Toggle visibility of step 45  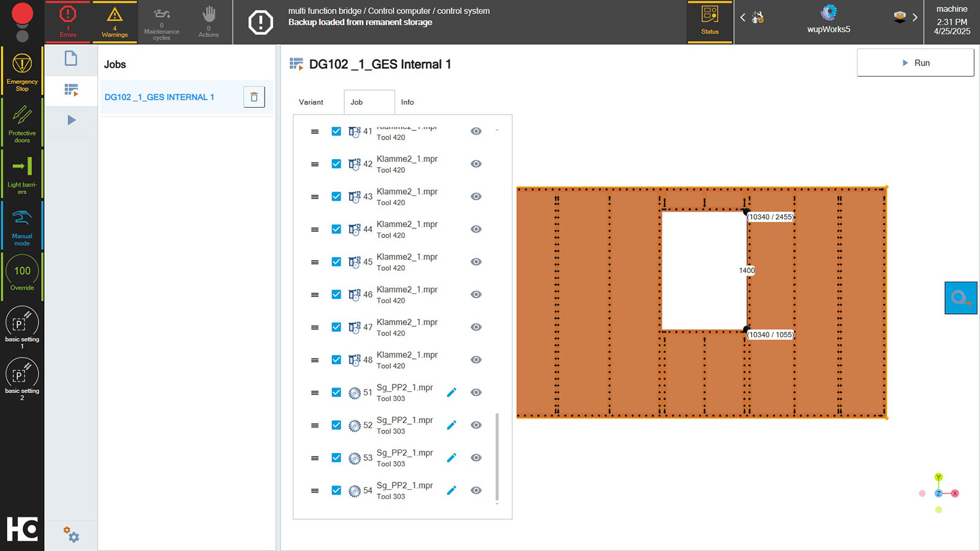click(476, 261)
